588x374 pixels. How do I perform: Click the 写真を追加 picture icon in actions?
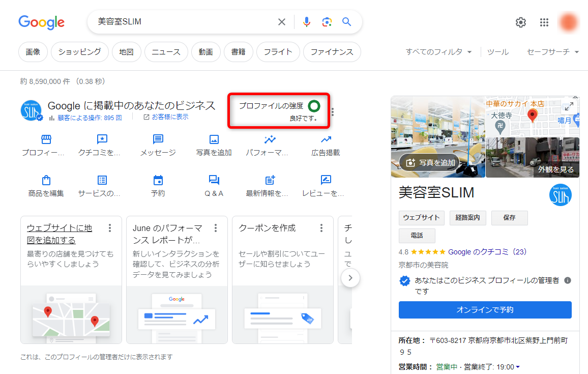214,139
